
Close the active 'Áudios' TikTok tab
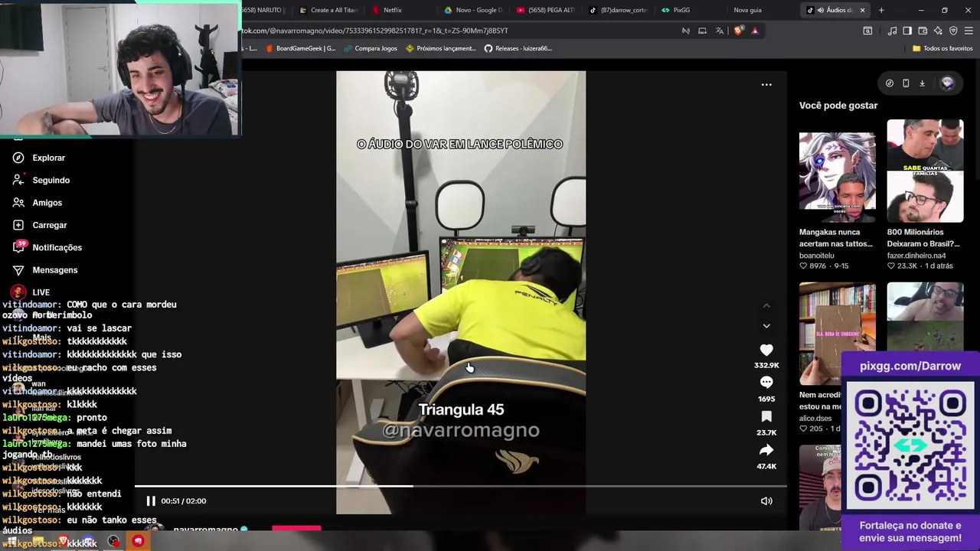[862, 10]
